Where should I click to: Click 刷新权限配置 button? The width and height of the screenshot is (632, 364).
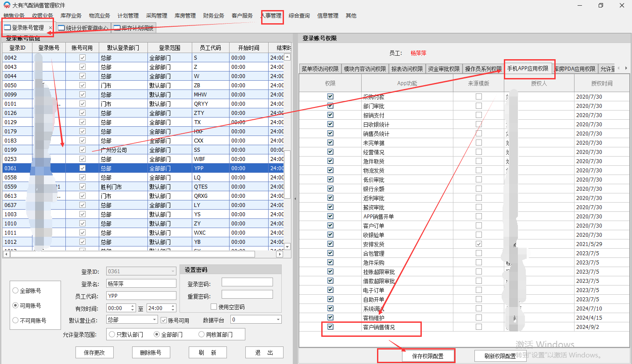click(x=500, y=356)
